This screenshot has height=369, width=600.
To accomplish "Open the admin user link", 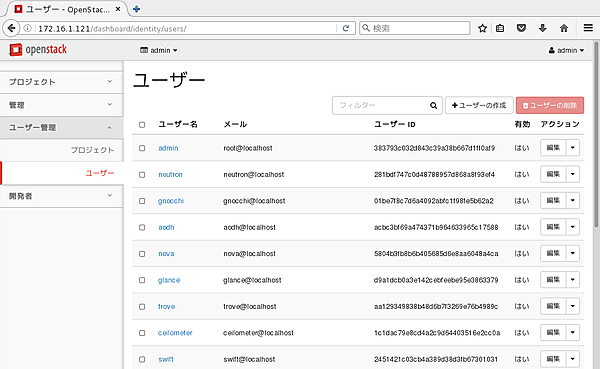I will tap(168, 148).
